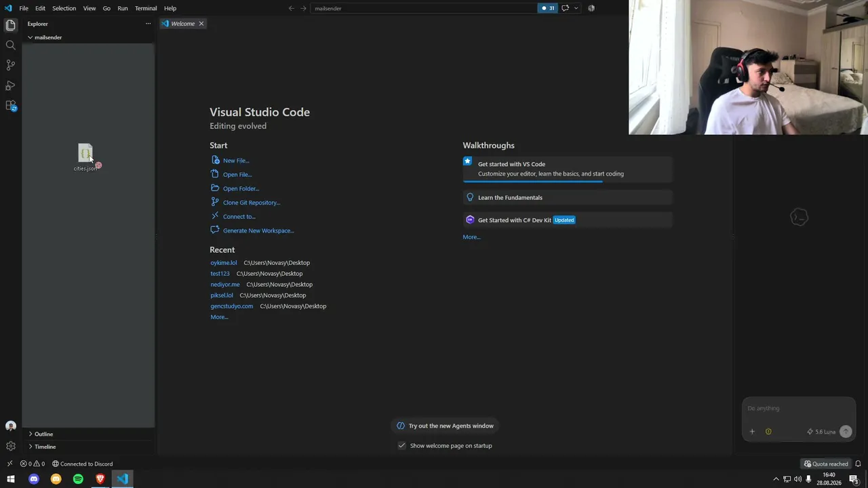Click Clone Git Repository... link
Screen dimensions: 868x488
click(x=252, y=203)
